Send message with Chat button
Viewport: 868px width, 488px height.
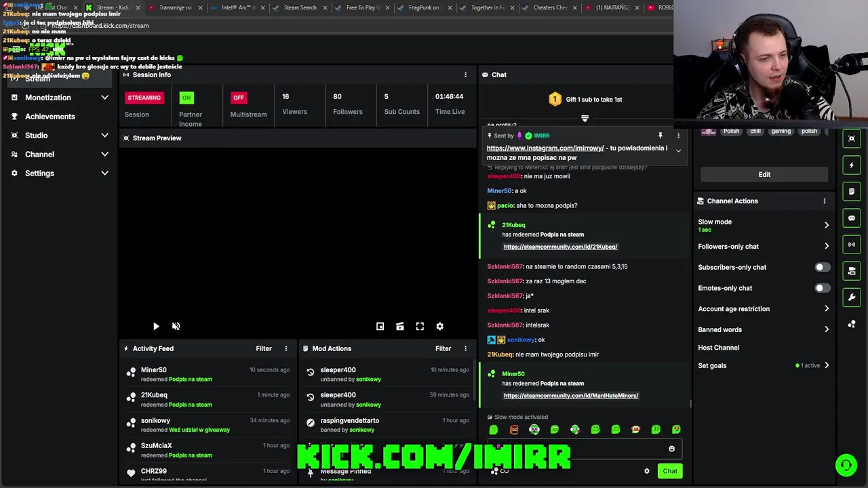pyautogui.click(x=670, y=471)
